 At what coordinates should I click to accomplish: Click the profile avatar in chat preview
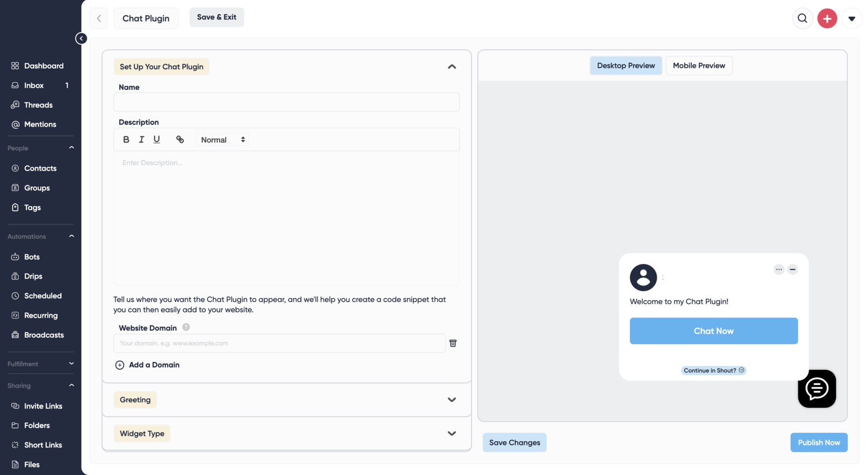(643, 278)
